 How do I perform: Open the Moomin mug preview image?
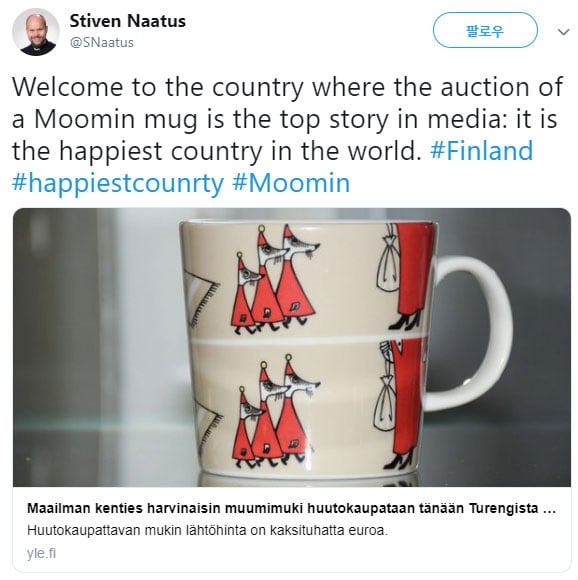(292, 347)
